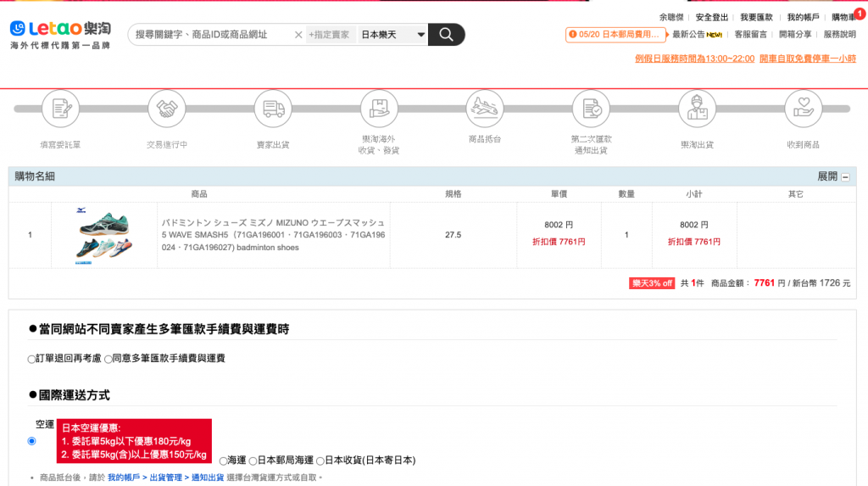Open 我要匯款 link
This screenshot has height=486, width=868.
point(756,17)
